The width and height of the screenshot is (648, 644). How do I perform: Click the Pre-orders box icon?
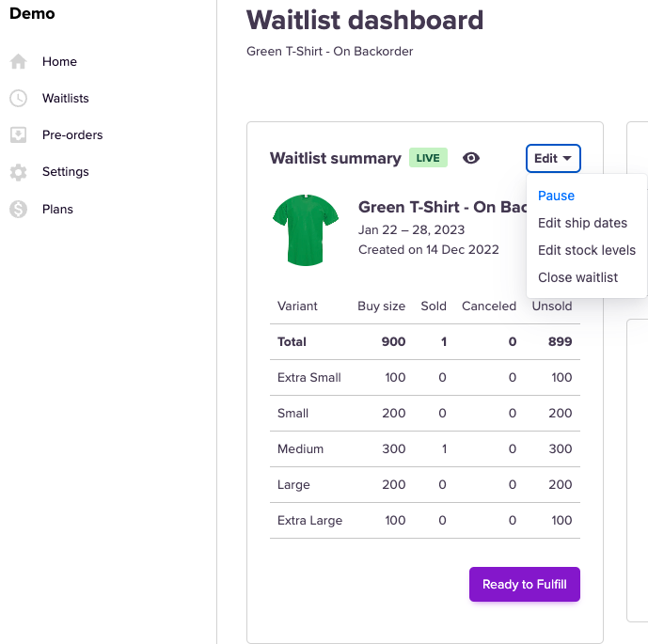[18, 135]
